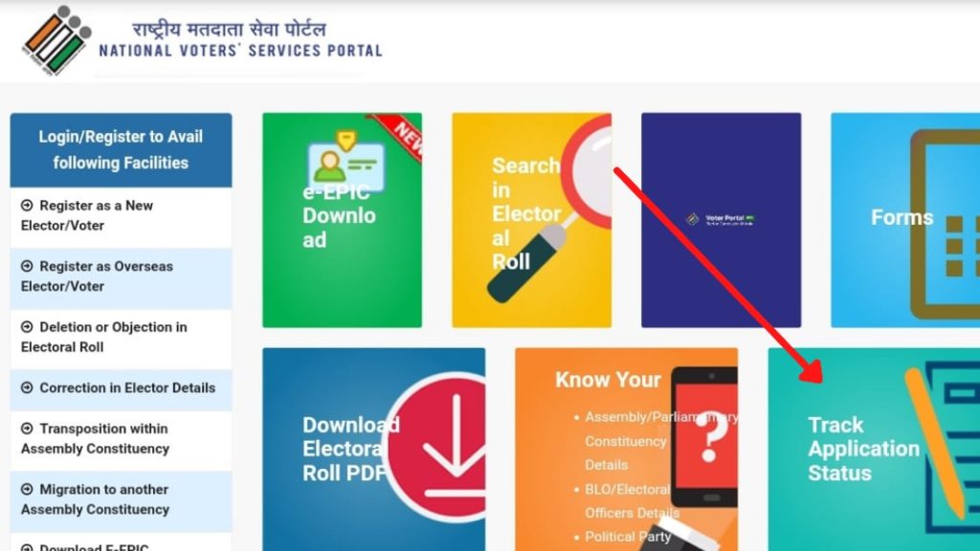Open Deletion or Objection in Electoral Roll

coord(121,338)
